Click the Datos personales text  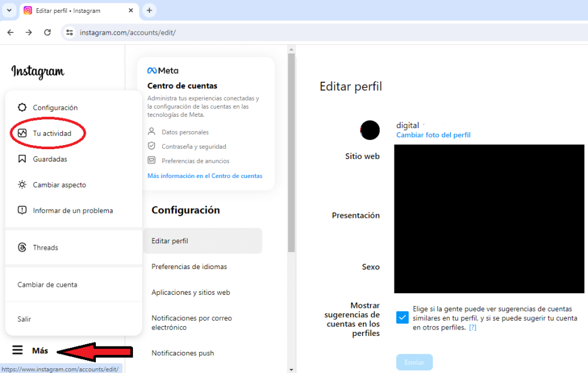pos(185,132)
